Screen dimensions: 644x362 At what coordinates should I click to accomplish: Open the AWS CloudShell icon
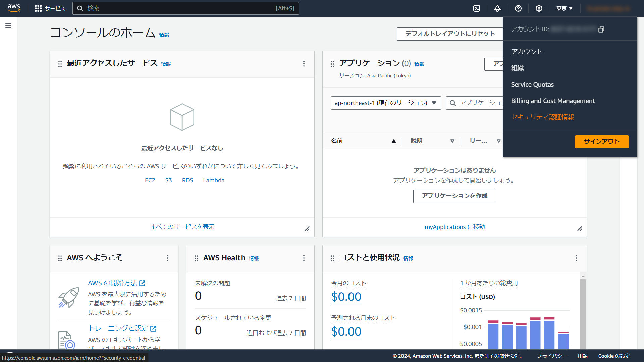[x=477, y=8]
